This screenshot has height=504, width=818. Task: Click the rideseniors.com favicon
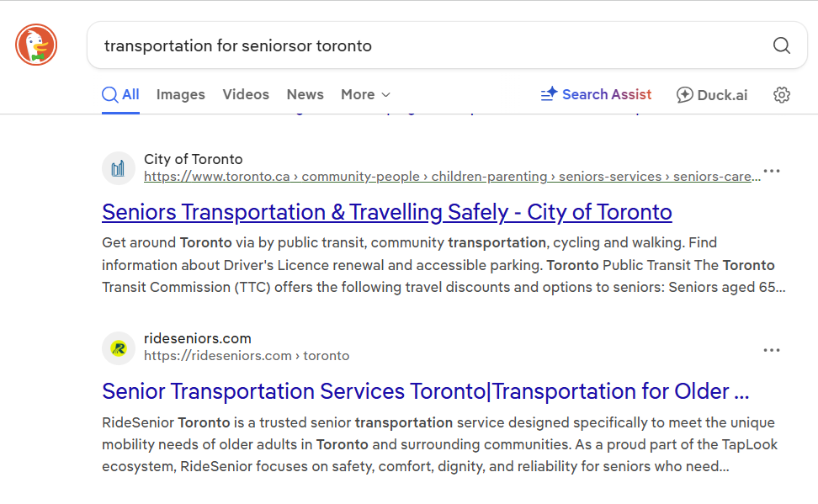[x=119, y=348]
